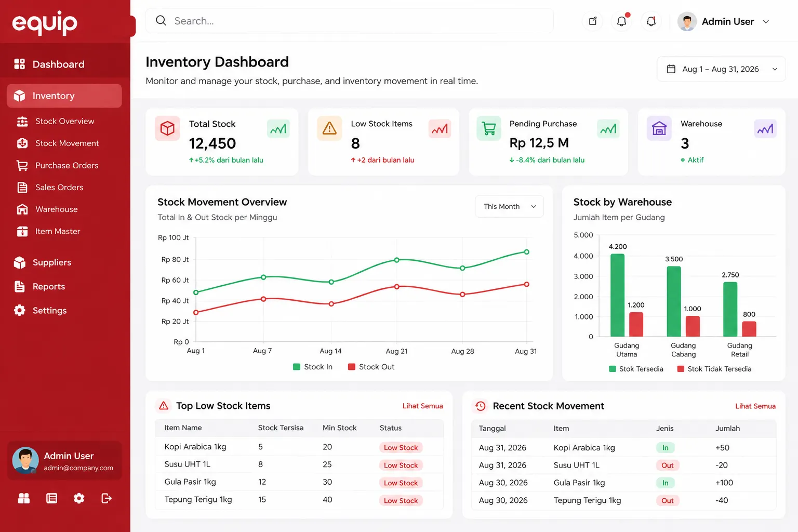
Task: Click the Rp 12,5 M pending purchase value
Action: [539, 142]
